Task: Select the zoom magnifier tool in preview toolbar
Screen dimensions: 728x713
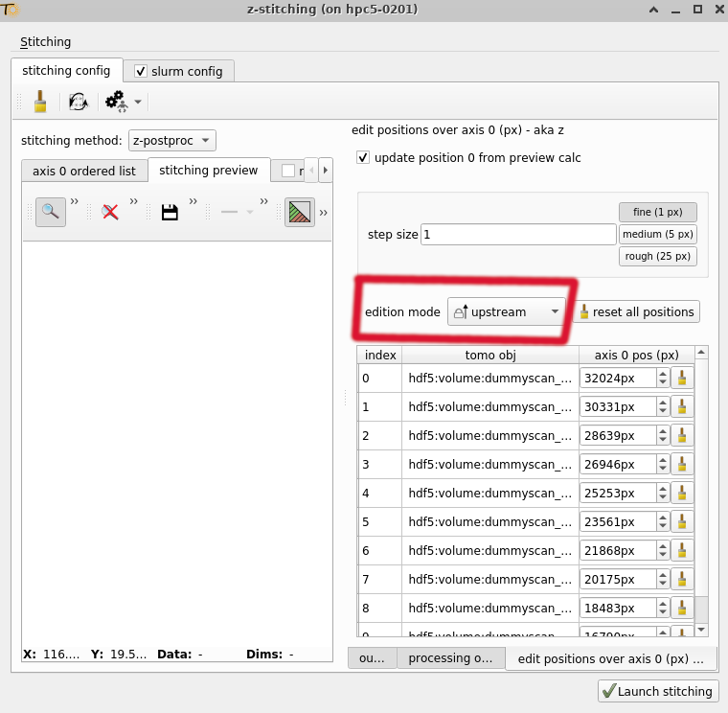Action: [x=51, y=212]
